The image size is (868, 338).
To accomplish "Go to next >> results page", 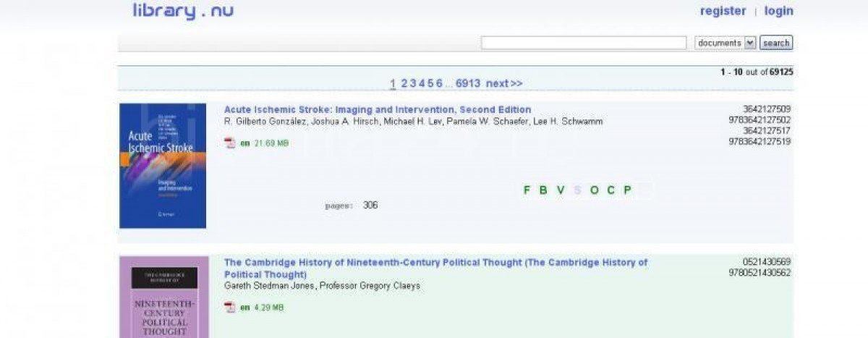I will (504, 83).
